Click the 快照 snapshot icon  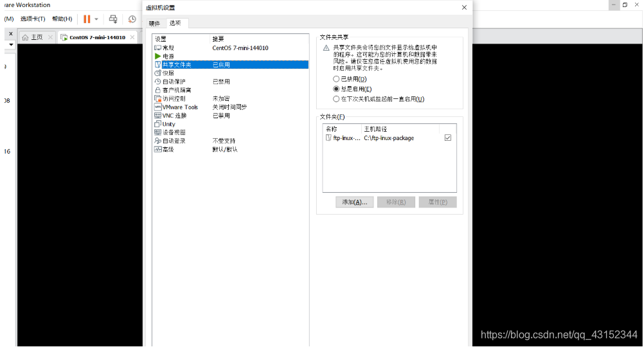coord(157,73)
